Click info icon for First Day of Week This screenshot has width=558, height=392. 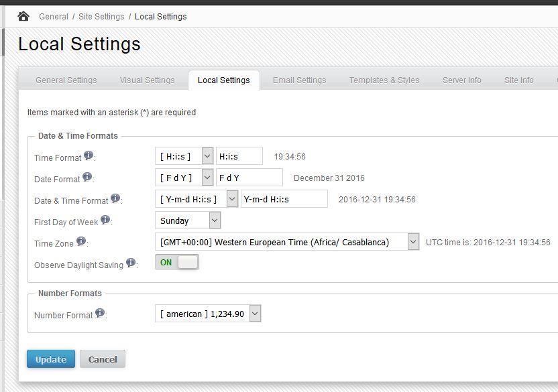[x=105, y=220]
